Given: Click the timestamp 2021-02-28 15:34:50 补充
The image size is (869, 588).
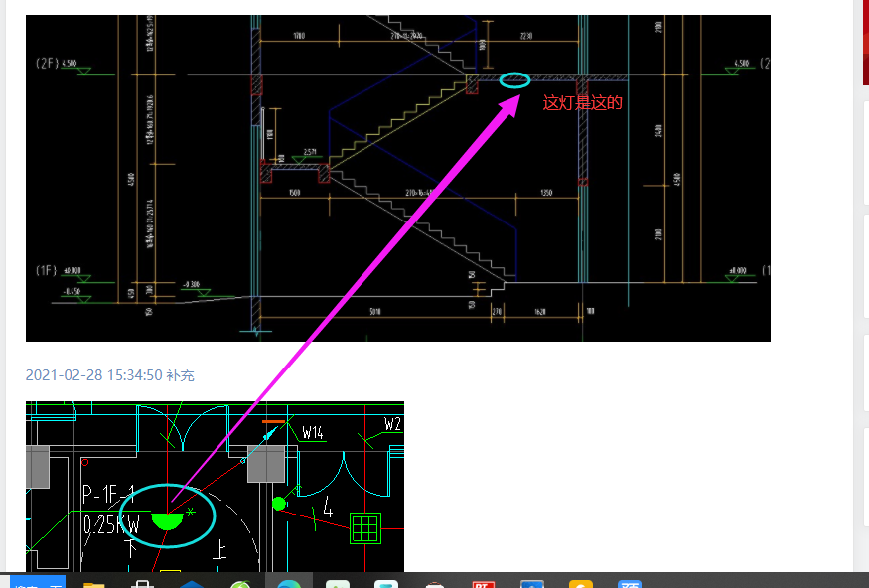Looking at the screenshot, I should [109, 375].
